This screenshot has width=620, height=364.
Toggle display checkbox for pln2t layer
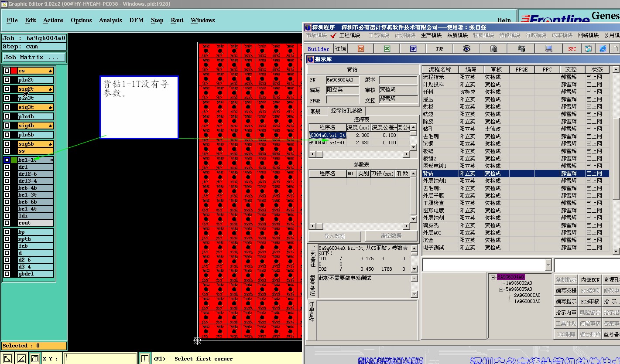7,80
